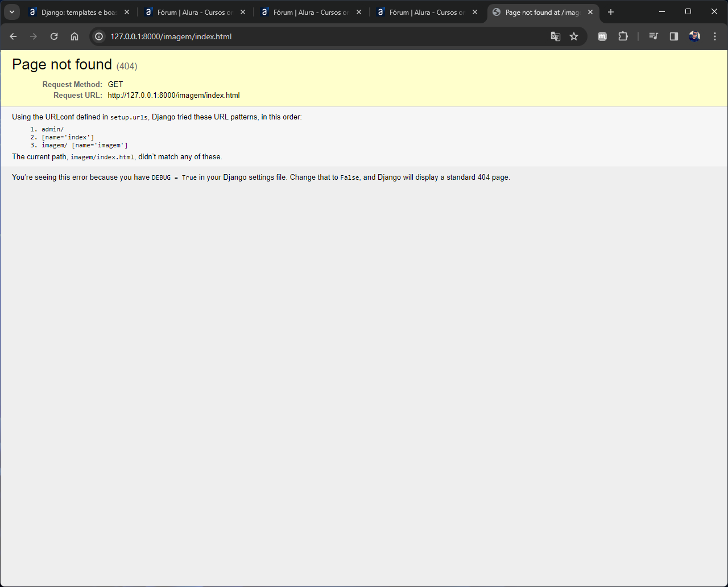Reload the 404 page

tap(54, 36)
